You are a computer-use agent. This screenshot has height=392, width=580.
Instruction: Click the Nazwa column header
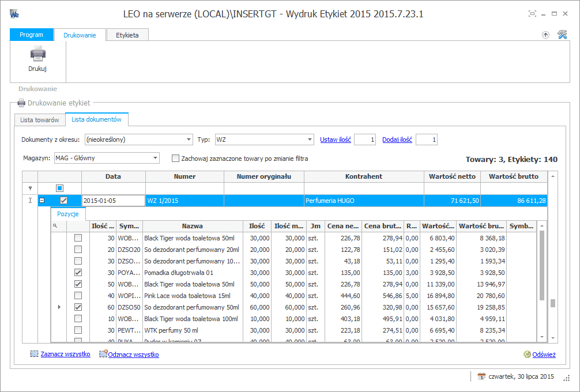click(x=193, y=226)
